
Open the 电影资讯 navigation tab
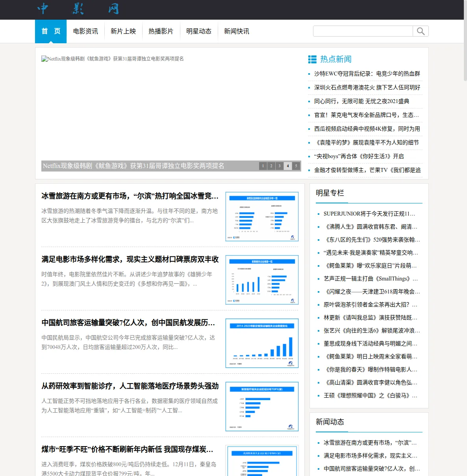coord(85,31)
